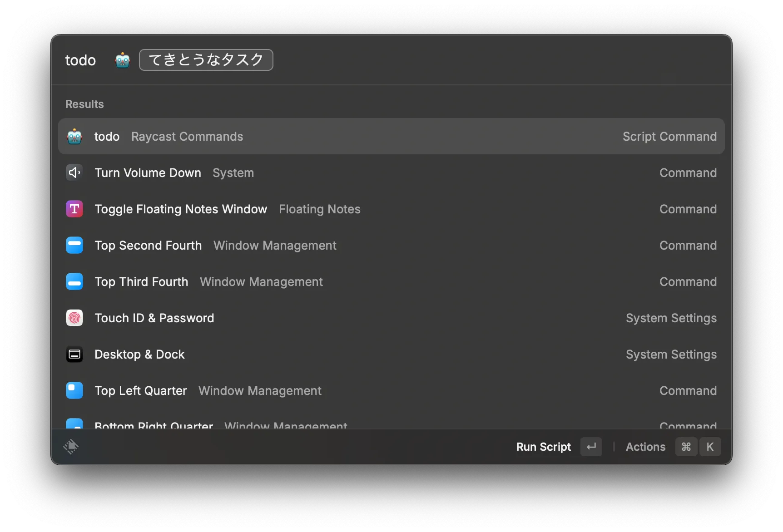Select Toggle Floating Notes Window command

(391, 209)
